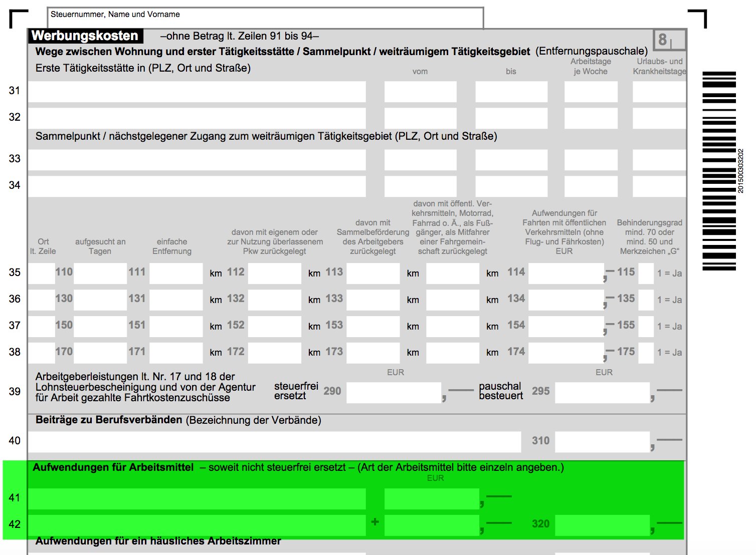Click 'Beiträge zu Berufsverbänden' heading text
This screenshot has height=555, width=756.
pyautogui.click(x=109, y=420)
